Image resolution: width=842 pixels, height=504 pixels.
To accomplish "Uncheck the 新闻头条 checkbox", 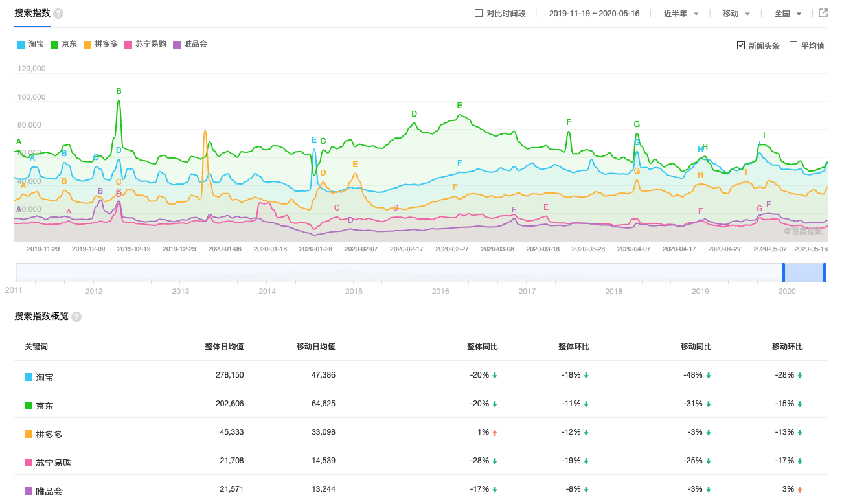I will (741, 45).
